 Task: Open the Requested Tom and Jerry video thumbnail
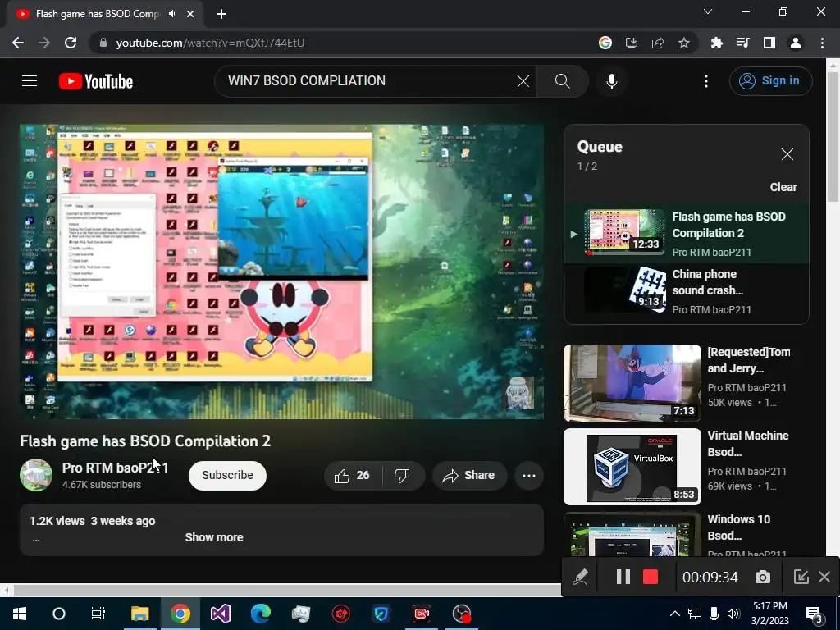click(632, 383)
